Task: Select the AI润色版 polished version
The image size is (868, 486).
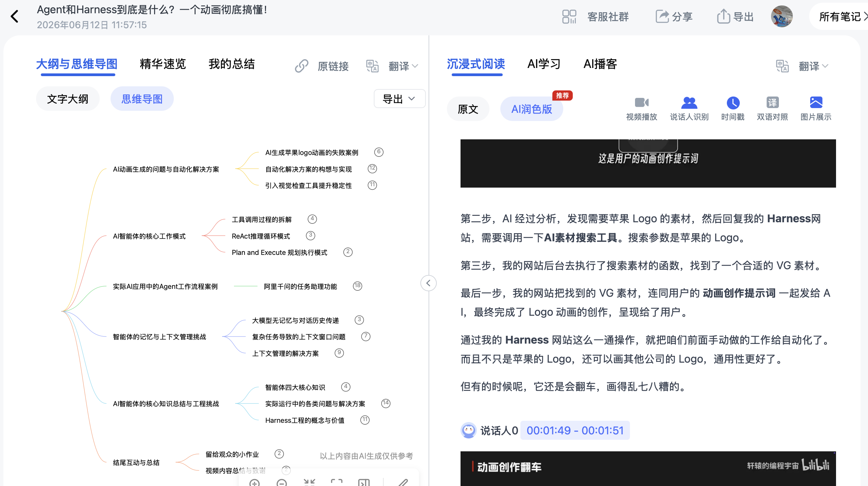Action: click(532, 109)
